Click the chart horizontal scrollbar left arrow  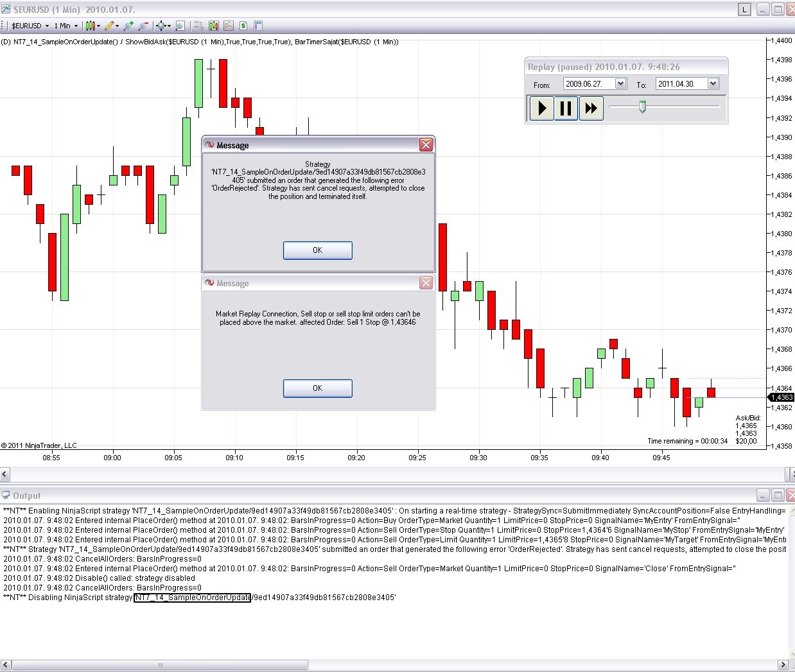4,474
